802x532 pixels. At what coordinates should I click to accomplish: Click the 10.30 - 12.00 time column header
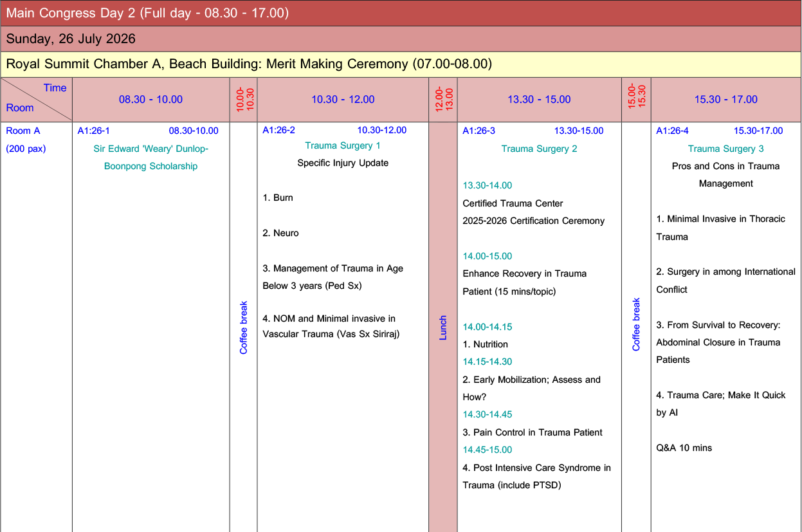pos(343,100)
